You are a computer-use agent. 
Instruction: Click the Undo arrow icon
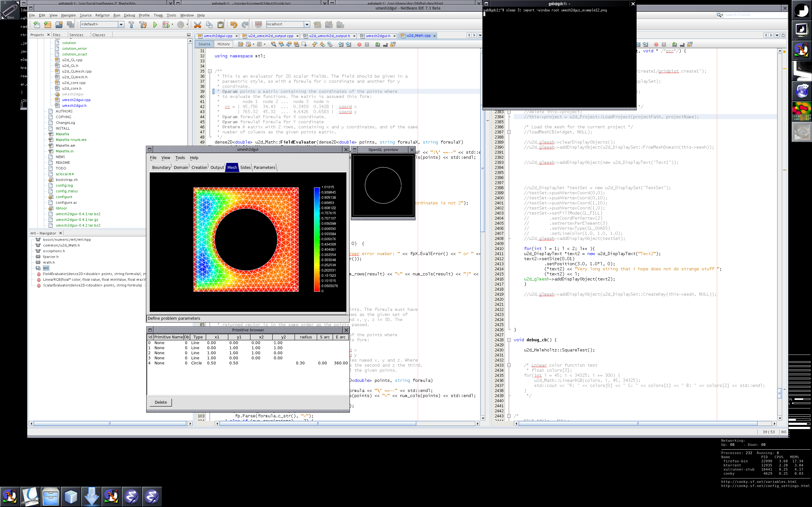pos(233,24)
